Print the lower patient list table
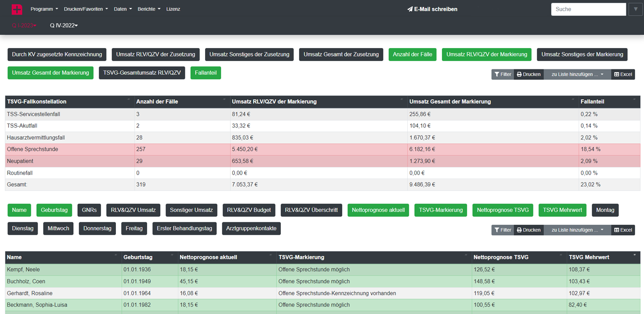The width and height of the screenshot is (644, 314). pos(529,230)
